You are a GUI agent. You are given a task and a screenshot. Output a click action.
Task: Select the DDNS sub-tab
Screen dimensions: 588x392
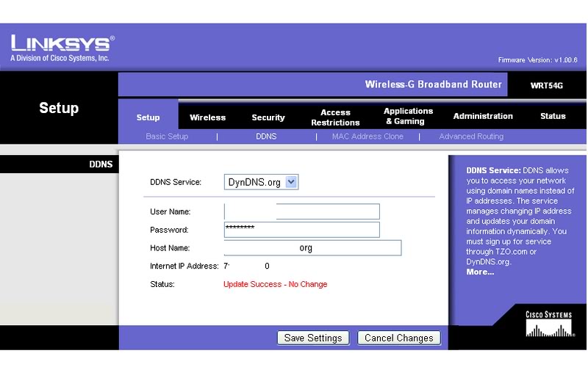pyautogui.click(x=266, y=137)
